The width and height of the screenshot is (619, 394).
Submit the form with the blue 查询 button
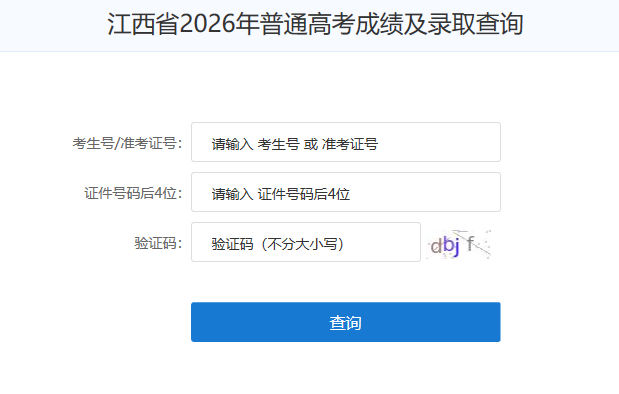[346, 322]
